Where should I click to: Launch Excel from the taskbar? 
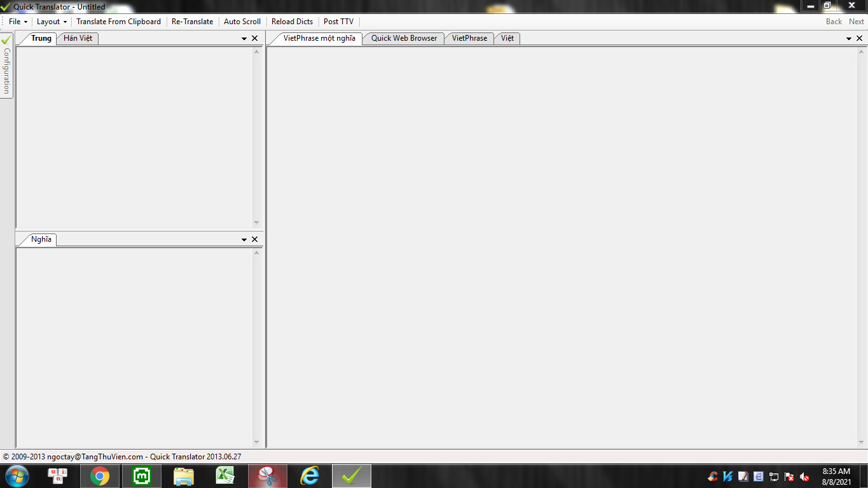[x=225, y=476]
